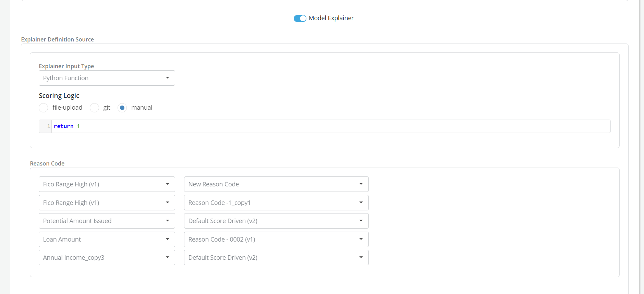This screenshot has height=294, width=644.
Task: Open the Potential Amount Issued dropdown
Action: [107, 221]
